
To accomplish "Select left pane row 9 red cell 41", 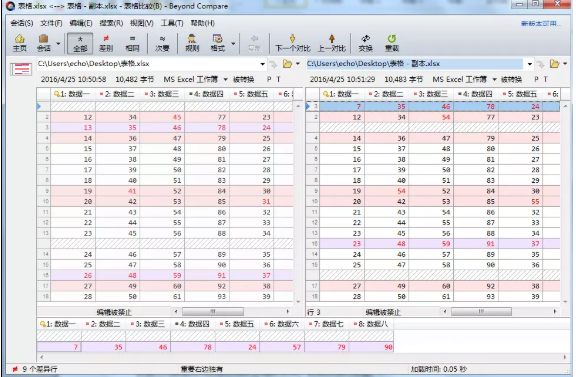I will (x=118, y=191).
